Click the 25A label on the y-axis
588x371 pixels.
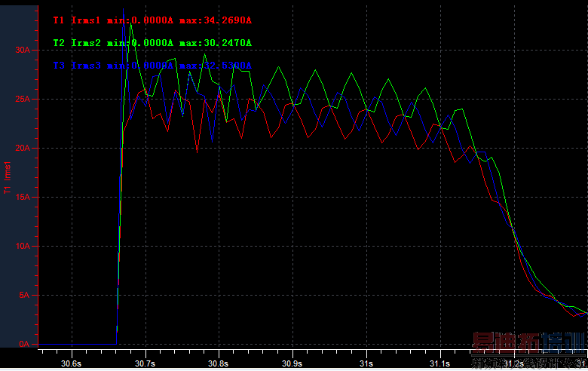(x=23, y=99)
